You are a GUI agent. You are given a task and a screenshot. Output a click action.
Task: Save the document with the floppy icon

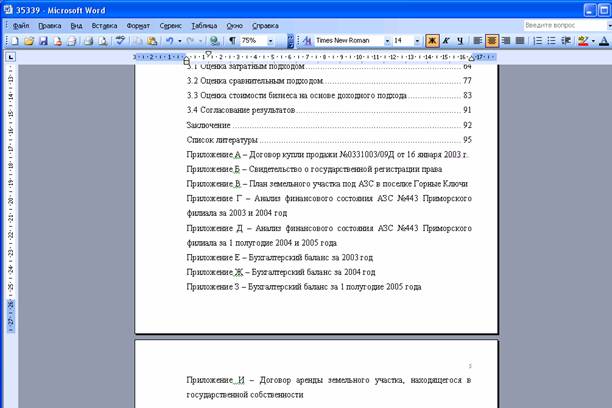tap(43, 41)
